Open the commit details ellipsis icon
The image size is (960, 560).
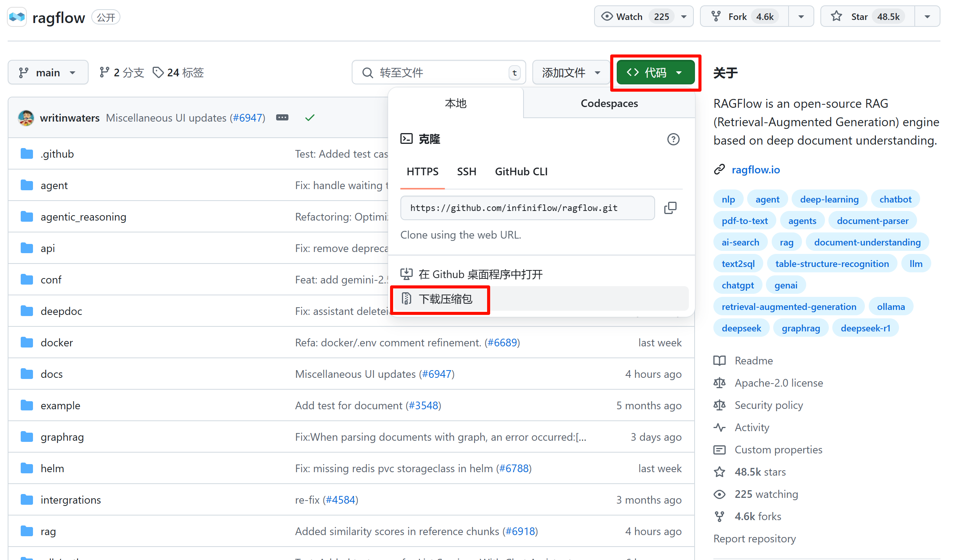click(282, 118)
